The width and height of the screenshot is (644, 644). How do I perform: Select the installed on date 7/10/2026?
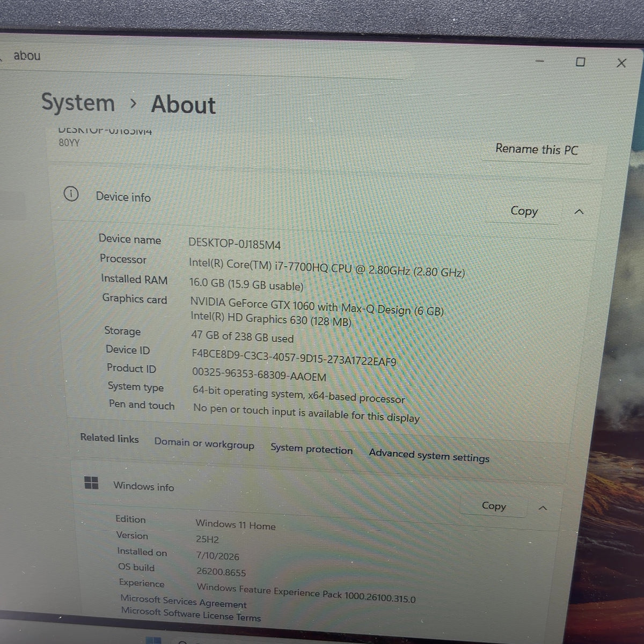pos(218,556)
